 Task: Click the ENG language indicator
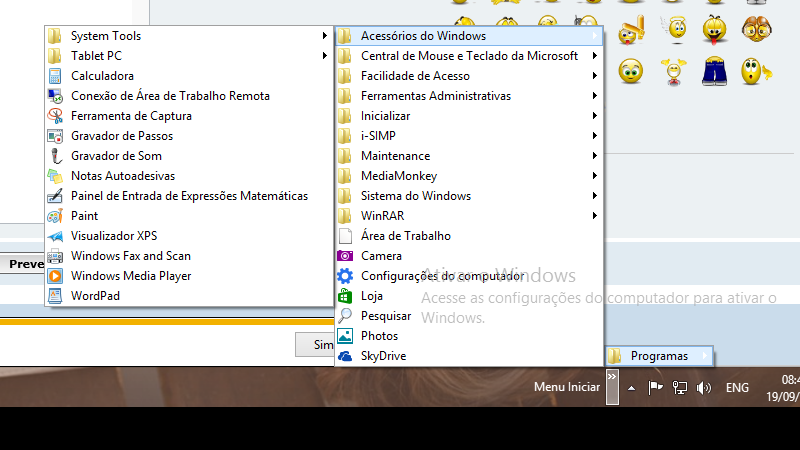pyautogui.click(x=737, y=388)
